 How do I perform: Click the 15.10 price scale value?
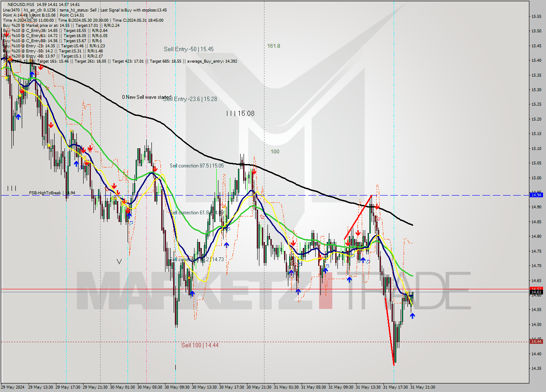pyautogui.click(x=536, y=148)
